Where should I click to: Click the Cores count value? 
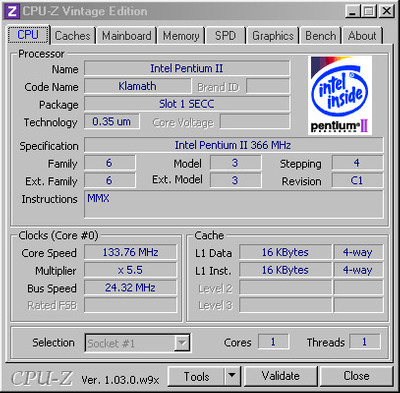(x=273, y=342)
